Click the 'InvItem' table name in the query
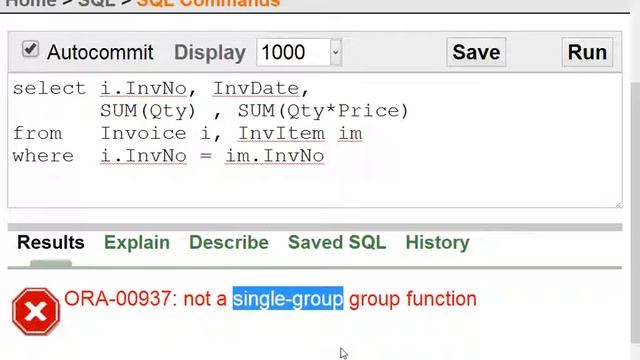Image resolution: width=640 pixels, height=360 pixels. pyautogui.click(x=281, y=133)
